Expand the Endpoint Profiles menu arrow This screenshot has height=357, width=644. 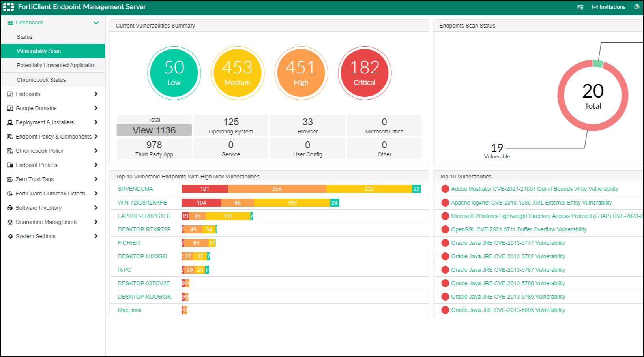pyautogui.click(x=96, y=165)
